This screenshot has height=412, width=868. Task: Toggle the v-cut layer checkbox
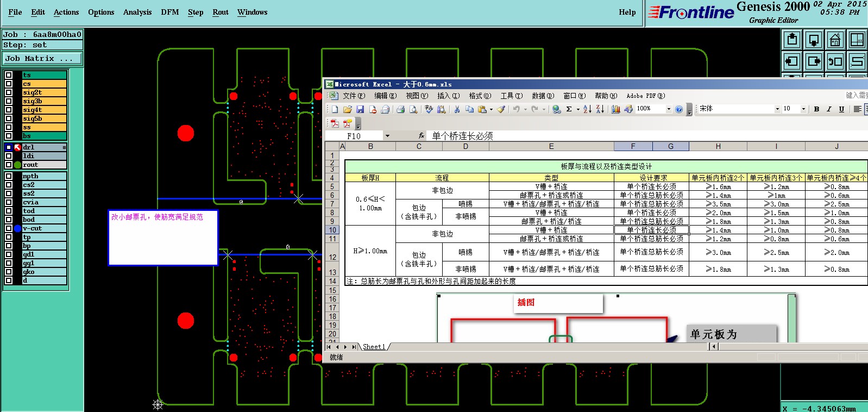[9, 228]
